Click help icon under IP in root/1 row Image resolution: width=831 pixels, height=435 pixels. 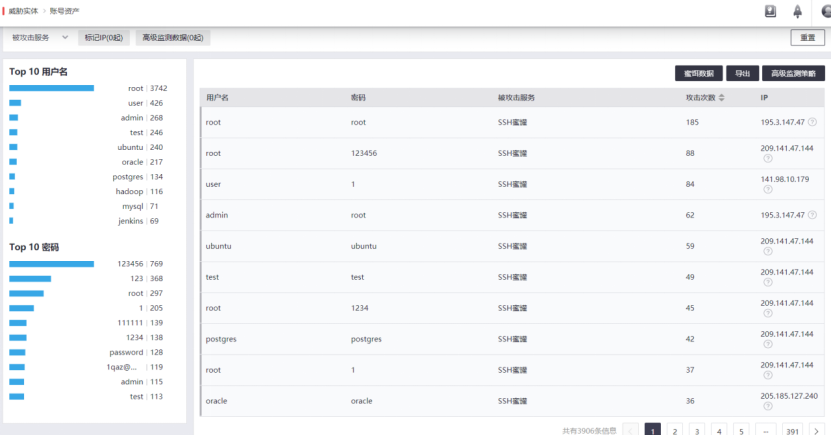(767, 375)
